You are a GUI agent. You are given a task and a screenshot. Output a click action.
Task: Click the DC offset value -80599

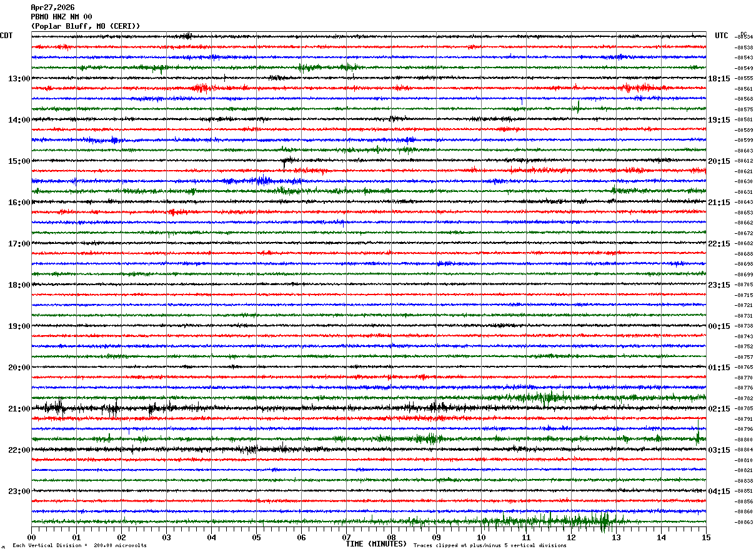tap(744, 141)
